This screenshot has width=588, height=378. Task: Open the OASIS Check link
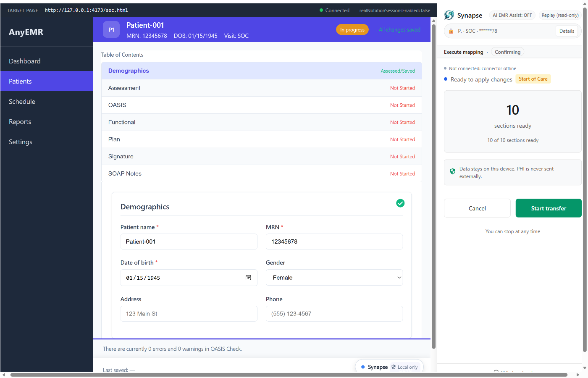click(x=226, y=349)
